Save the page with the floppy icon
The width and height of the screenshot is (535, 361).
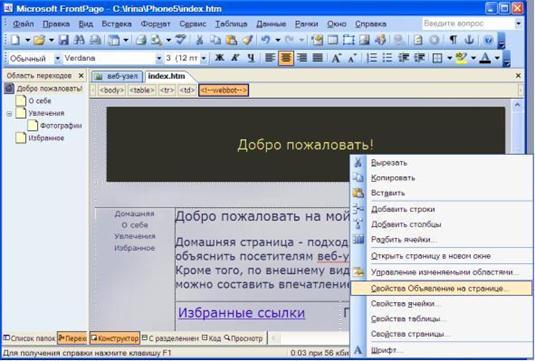click(x=63, y=40)
